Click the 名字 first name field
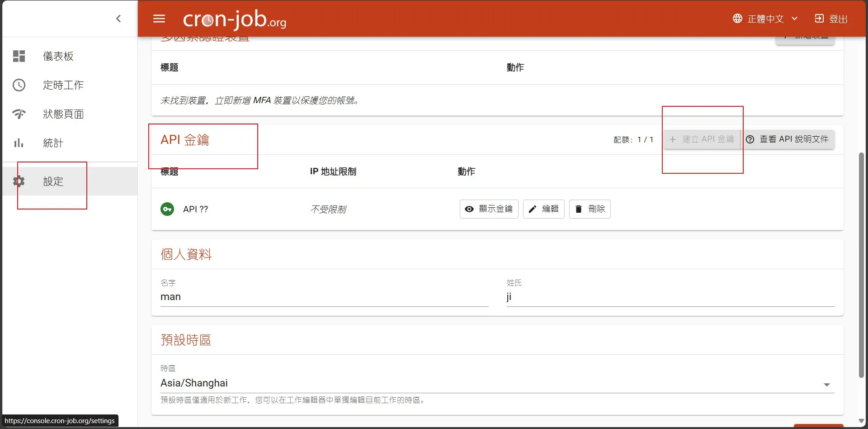868x429 pixels. [324, 297]
